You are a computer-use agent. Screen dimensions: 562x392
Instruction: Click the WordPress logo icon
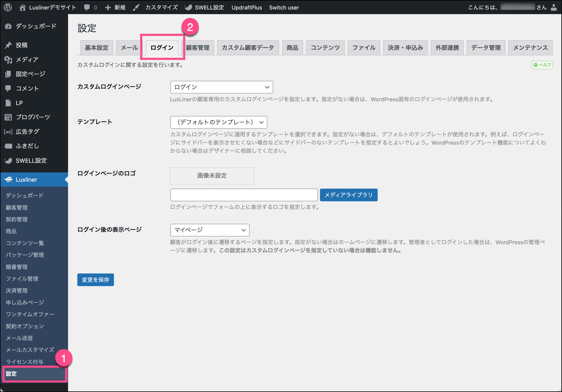[8, 7]
